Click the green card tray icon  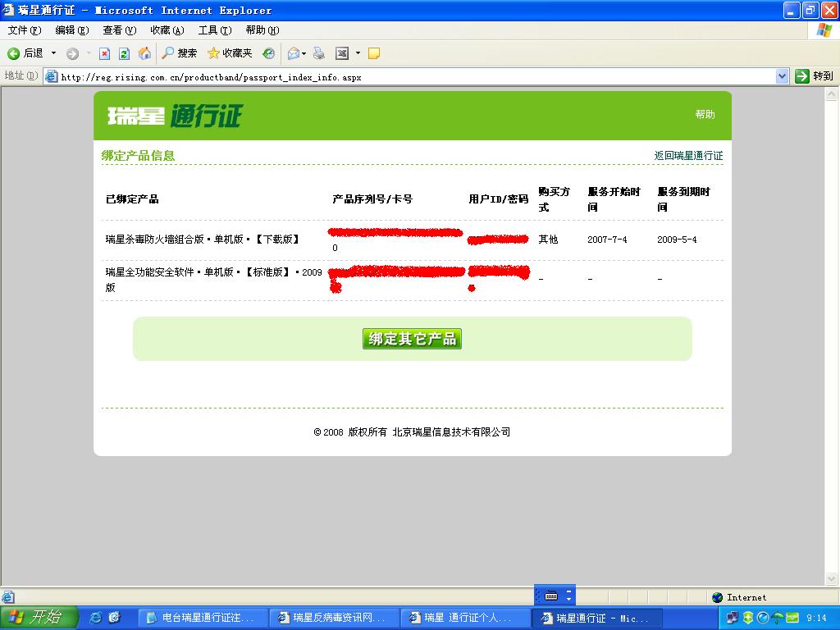pyautogui.click(x=793, y=618)
